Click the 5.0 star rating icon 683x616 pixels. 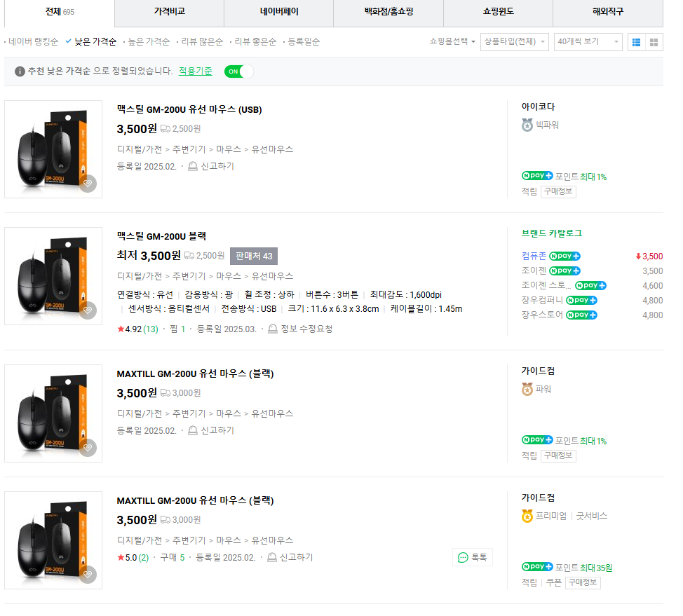click(x=121, y=558)
